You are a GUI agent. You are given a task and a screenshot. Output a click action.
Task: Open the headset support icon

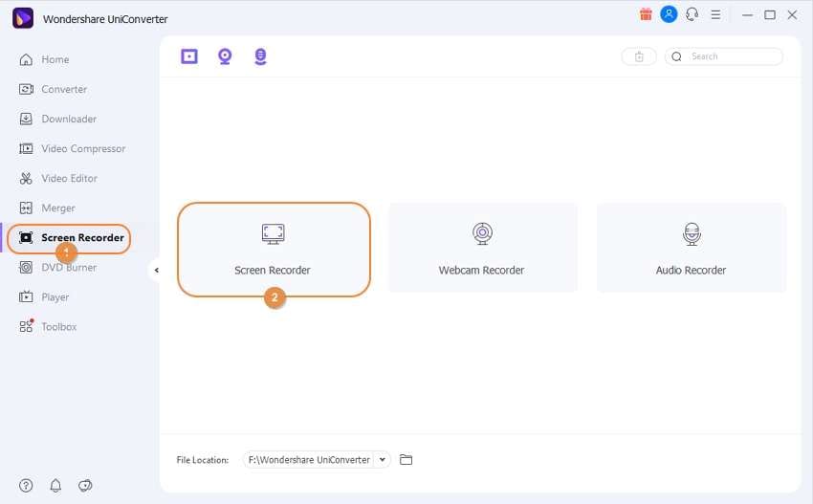coord(692,14)
